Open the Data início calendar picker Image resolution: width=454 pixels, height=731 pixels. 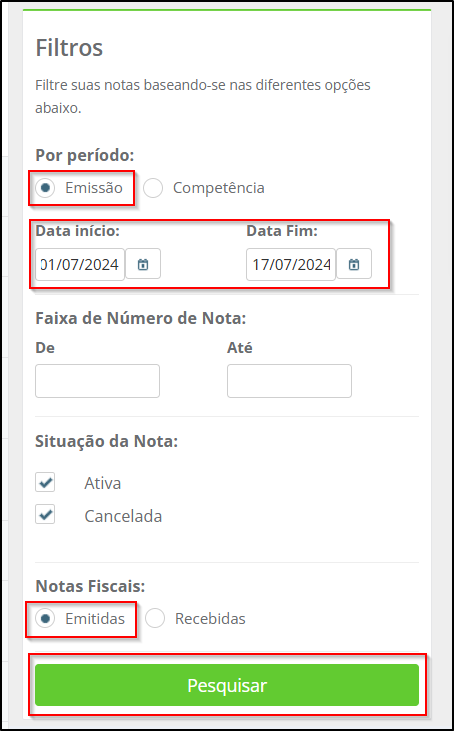(x=143, y=264)
